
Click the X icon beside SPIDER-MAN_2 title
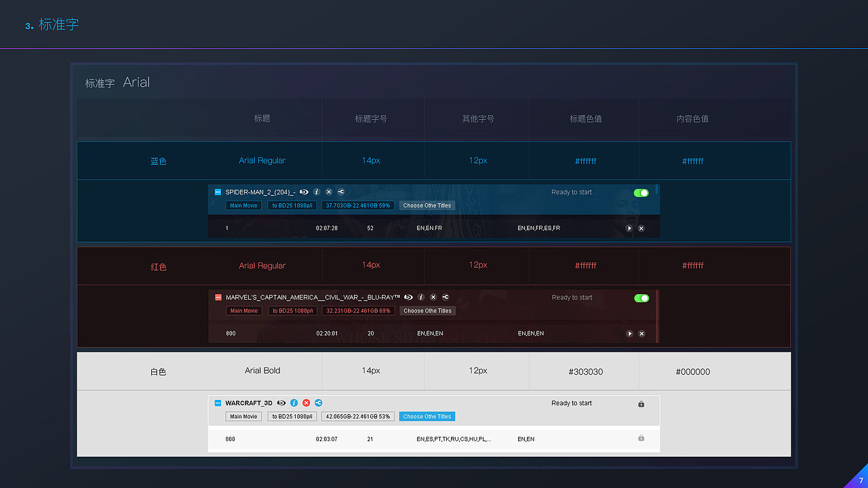328,192
